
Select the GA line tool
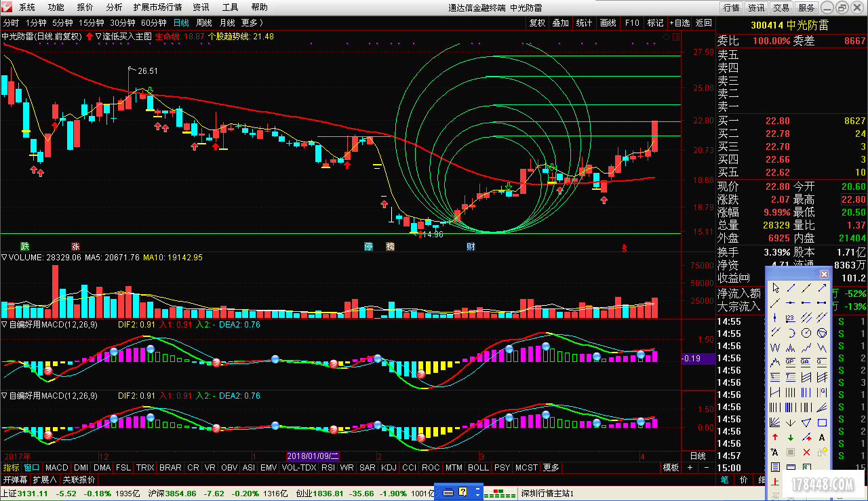(806, 361)
